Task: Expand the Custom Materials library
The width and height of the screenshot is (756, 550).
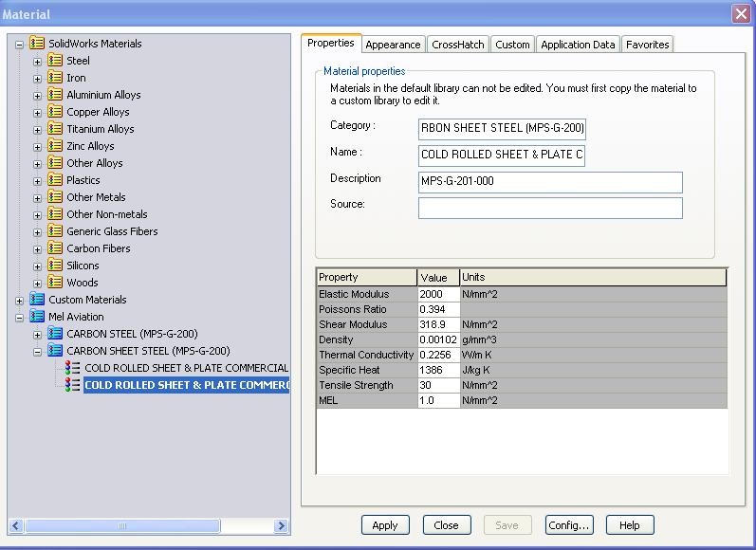Action: click(x=19, y=301)
